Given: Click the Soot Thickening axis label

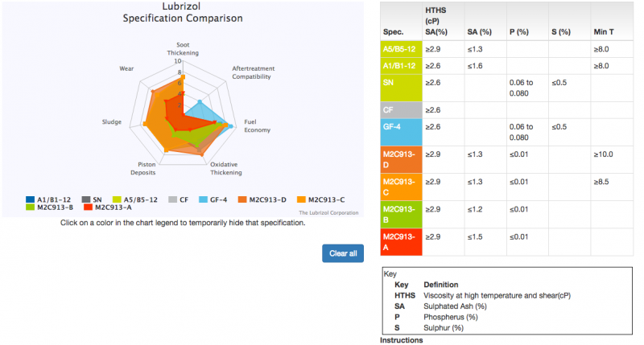Looking at the screenshot, I should (183, 49).
